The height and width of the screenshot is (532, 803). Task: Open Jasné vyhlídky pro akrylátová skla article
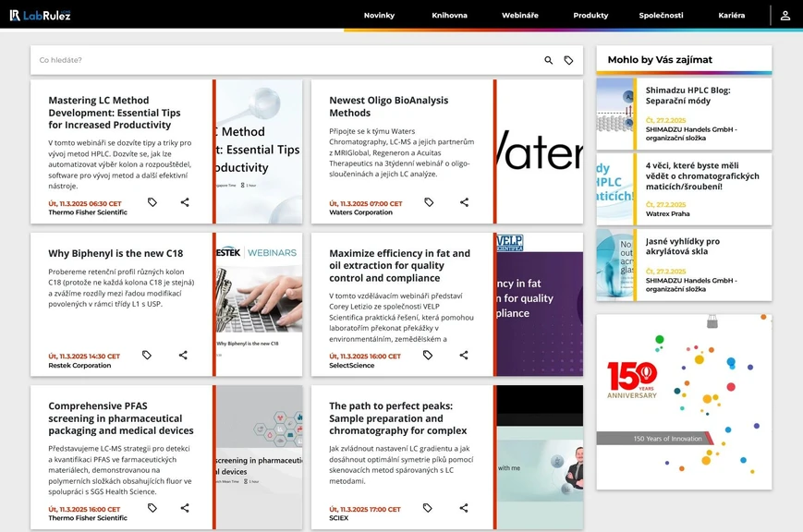[682, 247]
